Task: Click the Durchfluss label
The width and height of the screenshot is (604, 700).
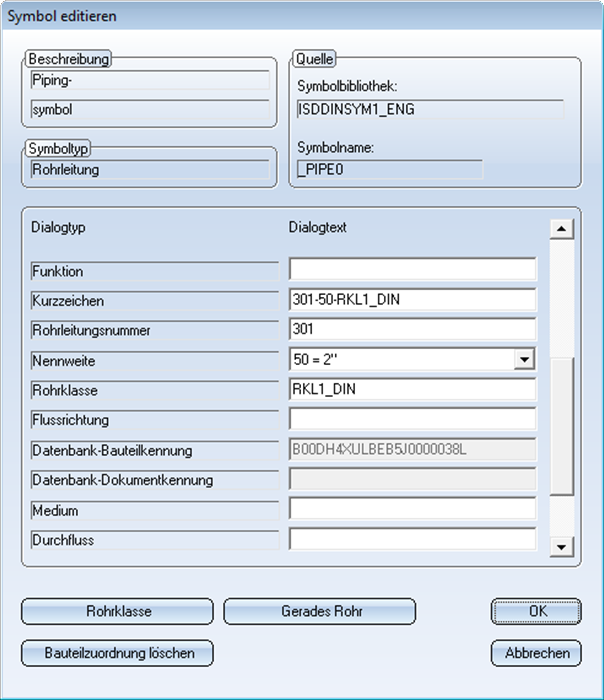Action: (x=155, y=540)
